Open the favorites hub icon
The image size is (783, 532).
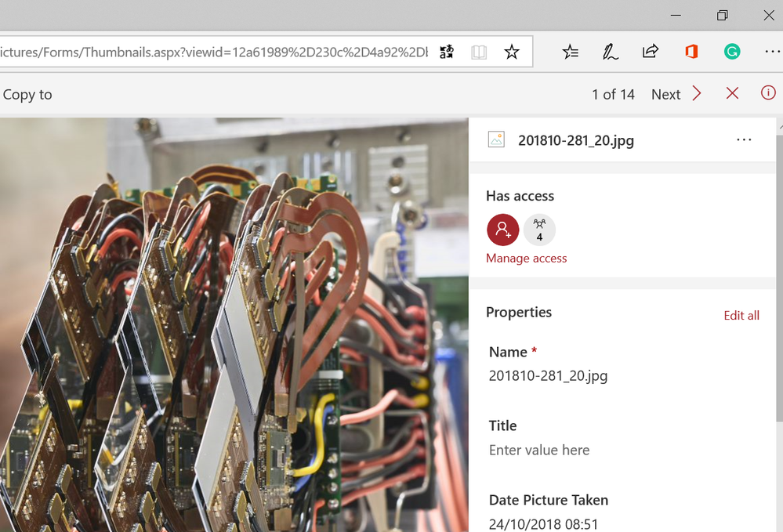(571, 52)
